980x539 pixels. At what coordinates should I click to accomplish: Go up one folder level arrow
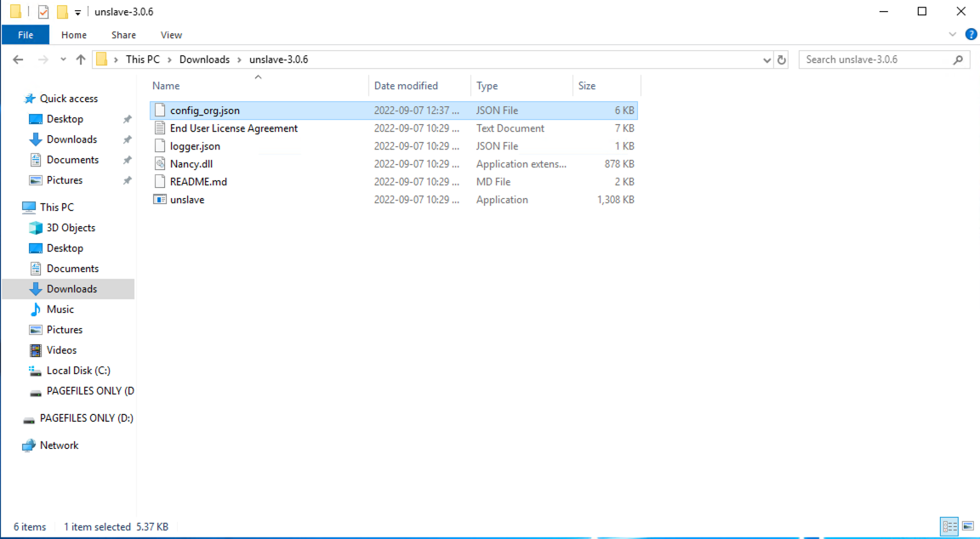[x=81, y=60]
